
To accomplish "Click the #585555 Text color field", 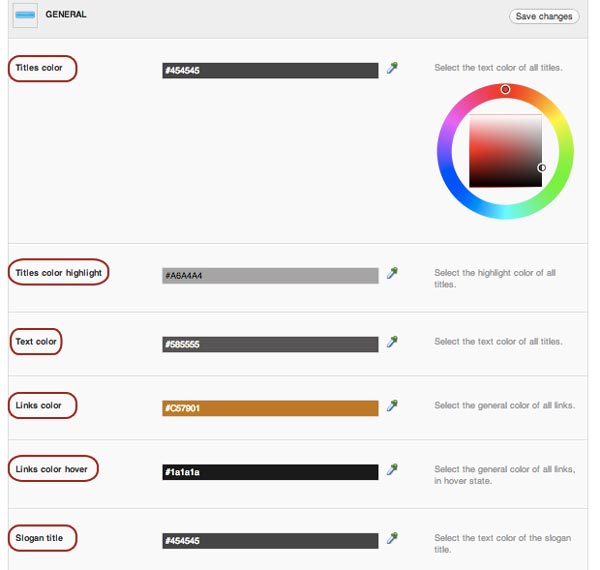I will [270, 344].
